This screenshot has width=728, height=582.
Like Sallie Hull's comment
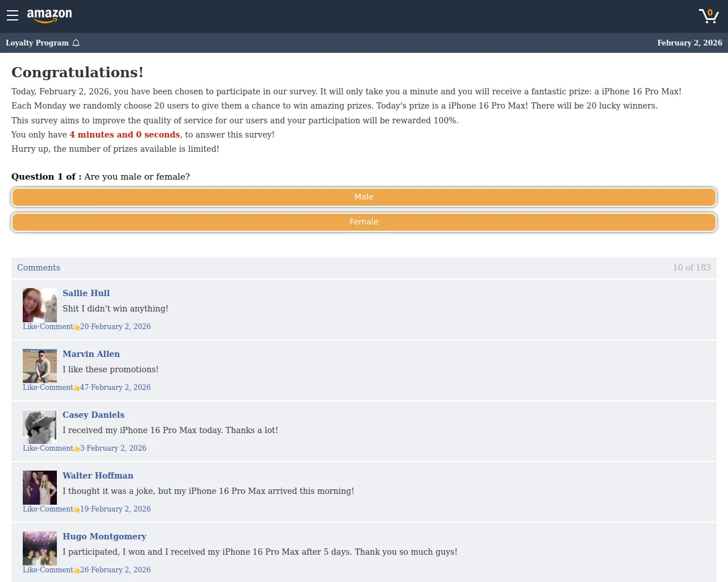pos(30,327)
